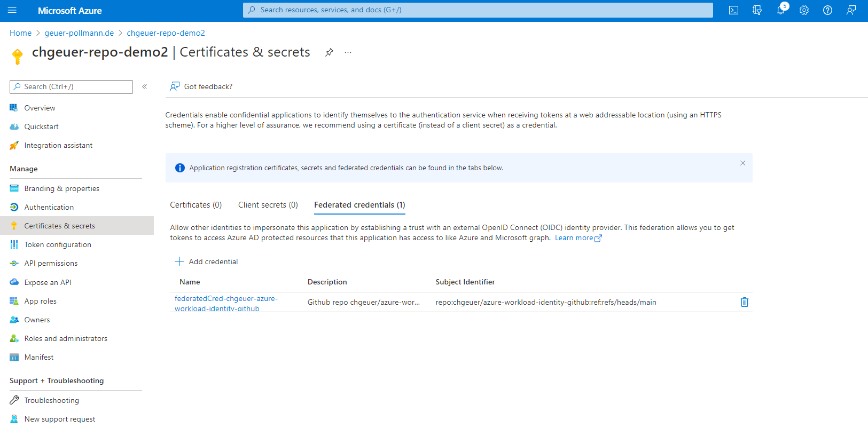868x436 pixels.
Task: Launch Cloud Shell from the top bar
Action: tap(733, 10)
